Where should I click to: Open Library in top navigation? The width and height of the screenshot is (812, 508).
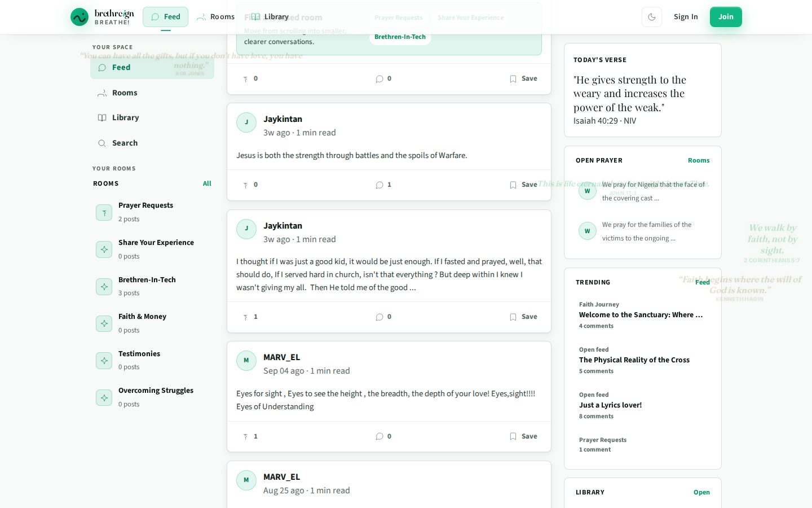pyautogui.click(x=270, y=17)
